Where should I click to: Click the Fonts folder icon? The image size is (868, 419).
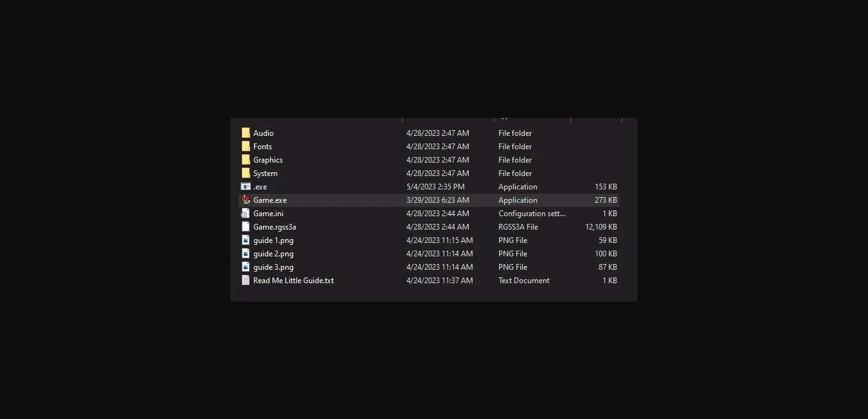click(246, 147)
